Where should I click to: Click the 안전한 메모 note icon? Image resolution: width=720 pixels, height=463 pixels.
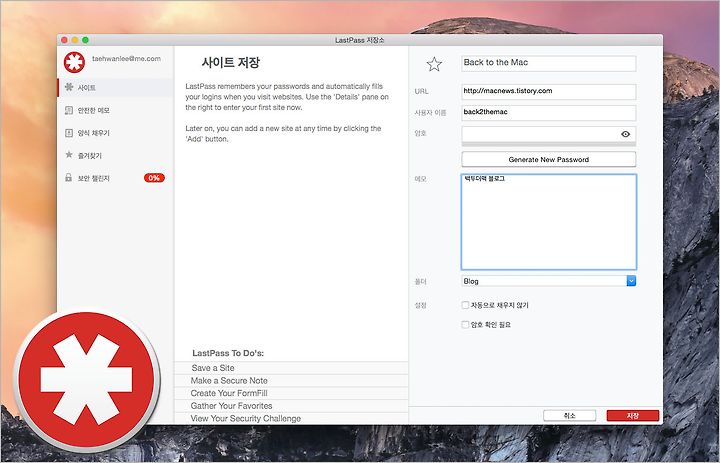[69, 110]
